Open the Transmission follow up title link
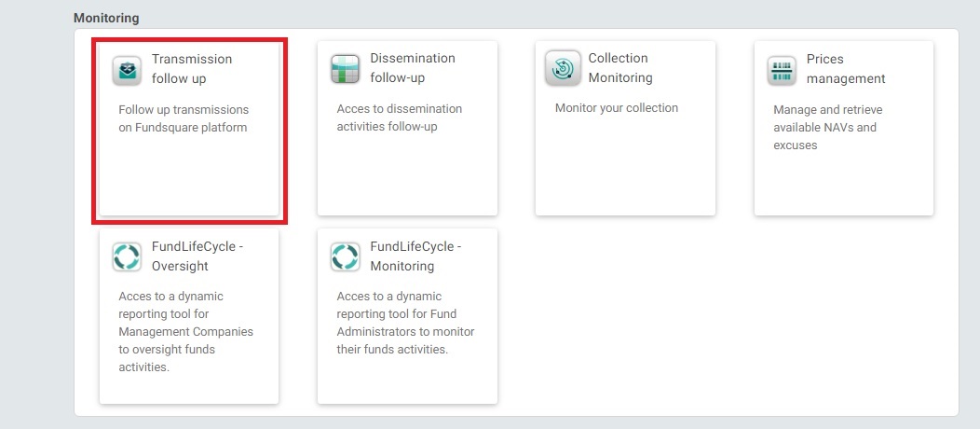The image size is (980, 429). tap(192, 69)
